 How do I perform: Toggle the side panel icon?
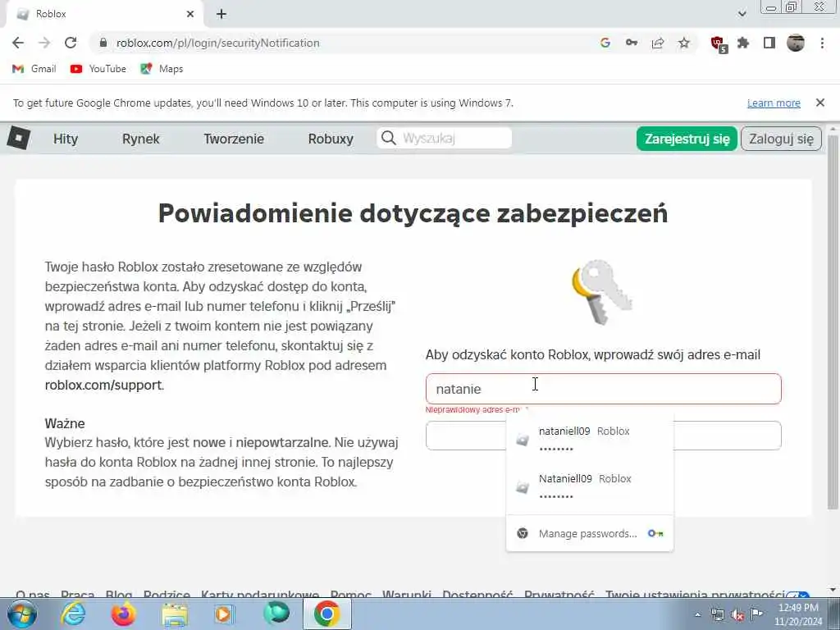pos(769,43)
